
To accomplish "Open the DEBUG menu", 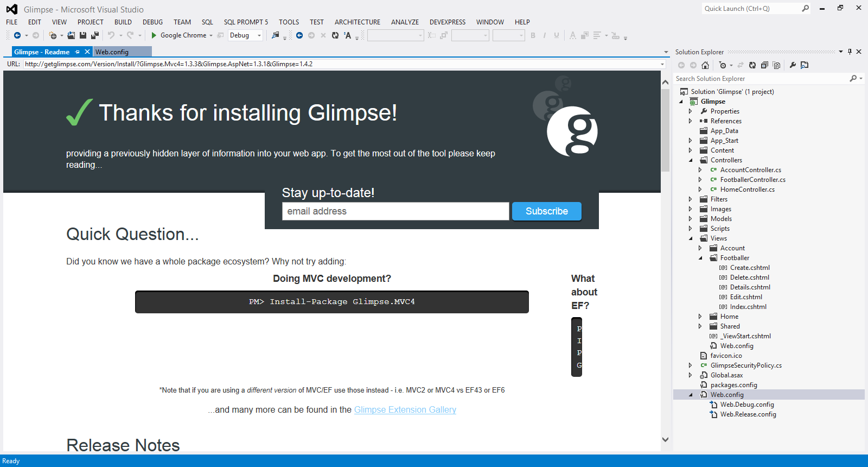I will click(x=153, y=22).
